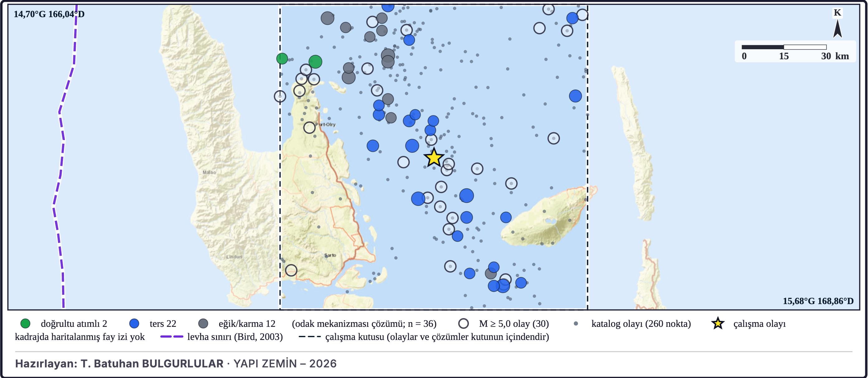
Task: Click the yellow star icon in the legend
Action: click(x=718, y=323)
